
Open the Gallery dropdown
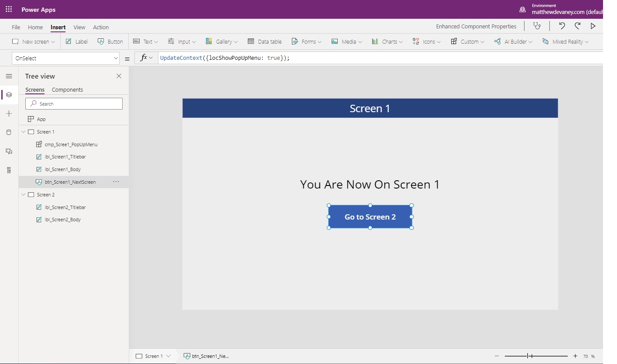point(222,41)
